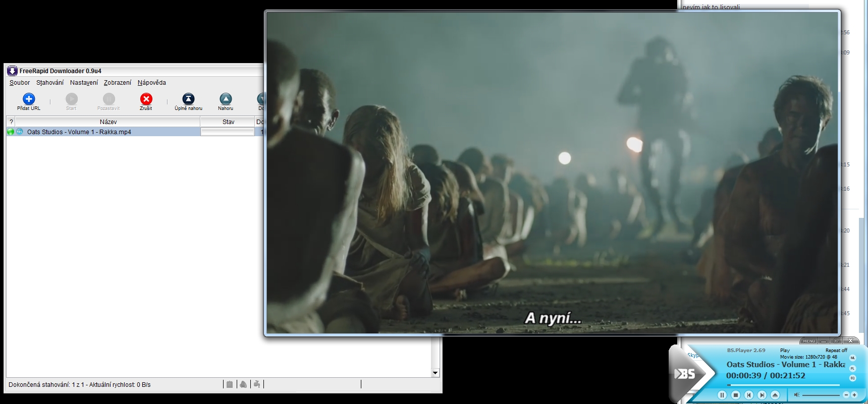Screen dimensions: 868x404
Task: Click the ? column header in download list
Action: (x=11, y=122)
